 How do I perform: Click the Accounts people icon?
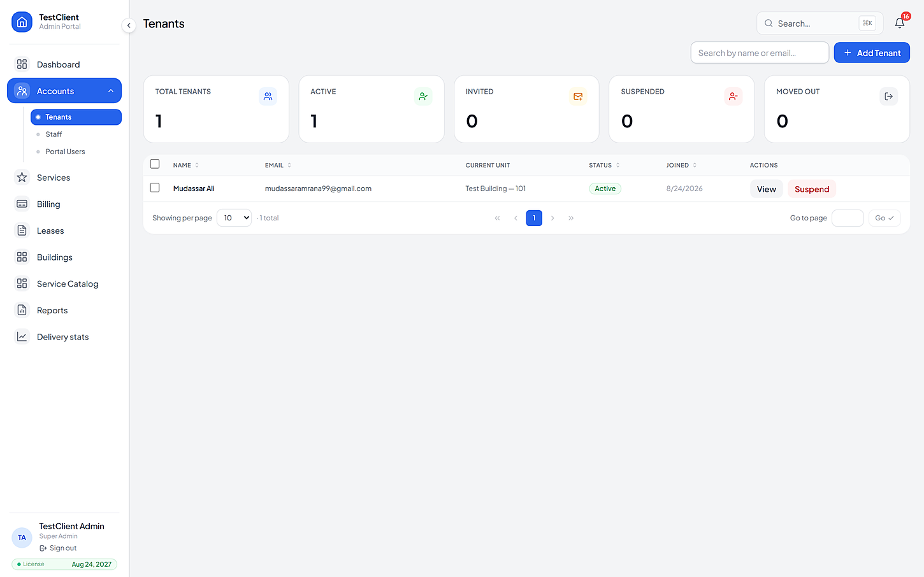point(22,91)
